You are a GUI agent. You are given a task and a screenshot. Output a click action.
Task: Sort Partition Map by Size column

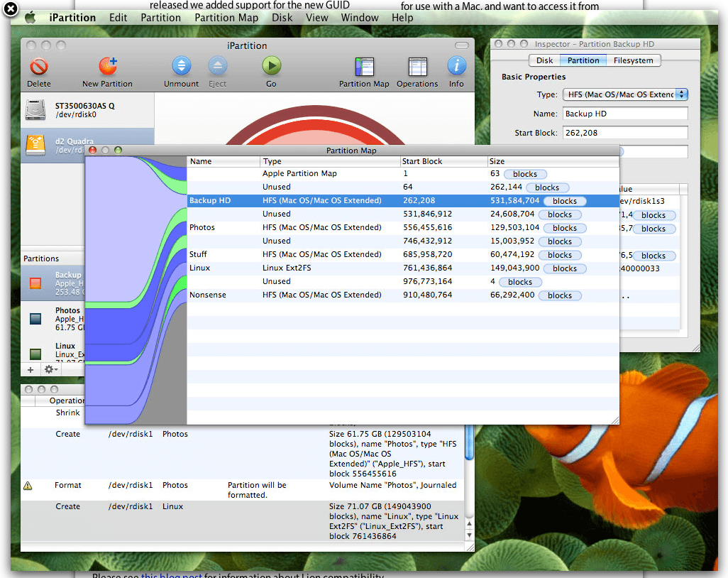pyautogui.click(x=553, y=161)
